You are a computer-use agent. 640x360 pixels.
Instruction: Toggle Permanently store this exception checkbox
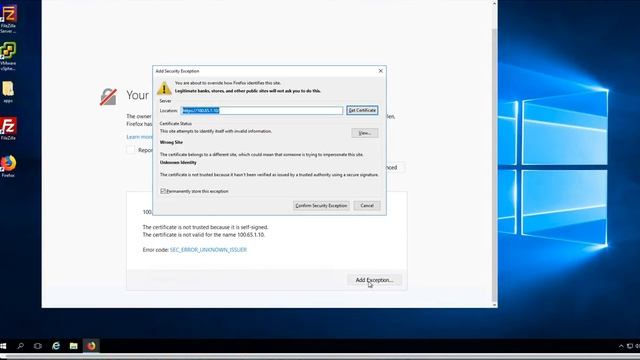coord(163,191)
